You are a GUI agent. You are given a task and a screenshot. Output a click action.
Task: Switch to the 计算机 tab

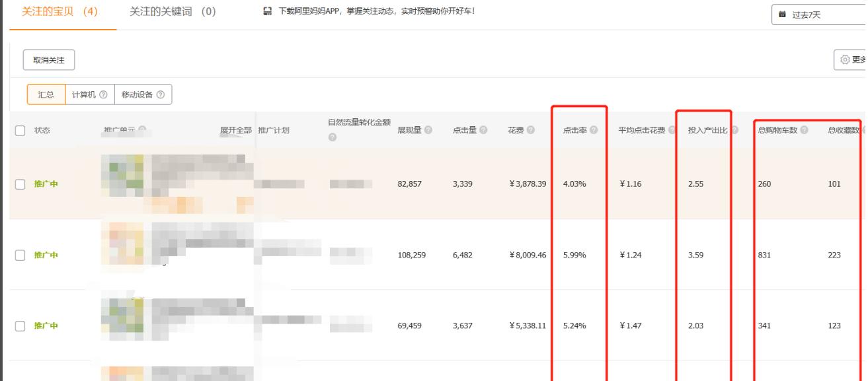[83, 95]
